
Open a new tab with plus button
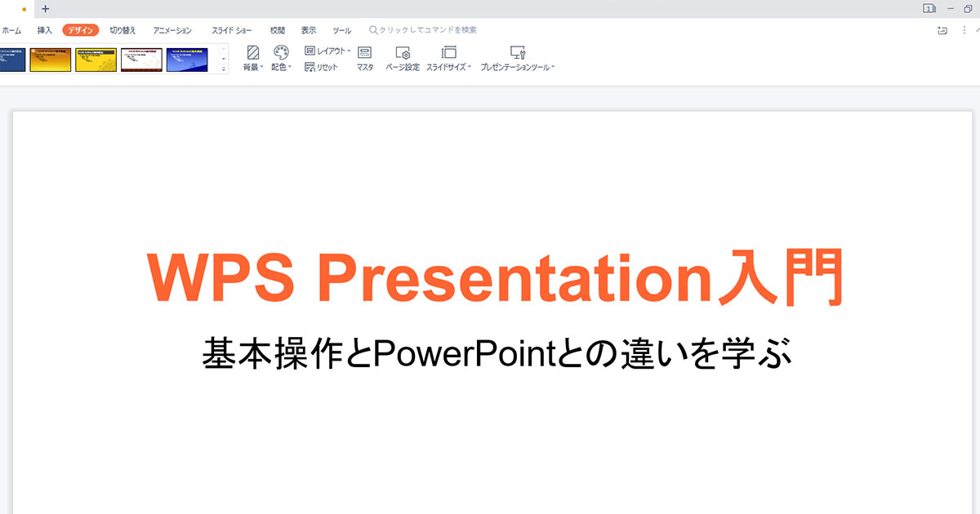(46, 9)
